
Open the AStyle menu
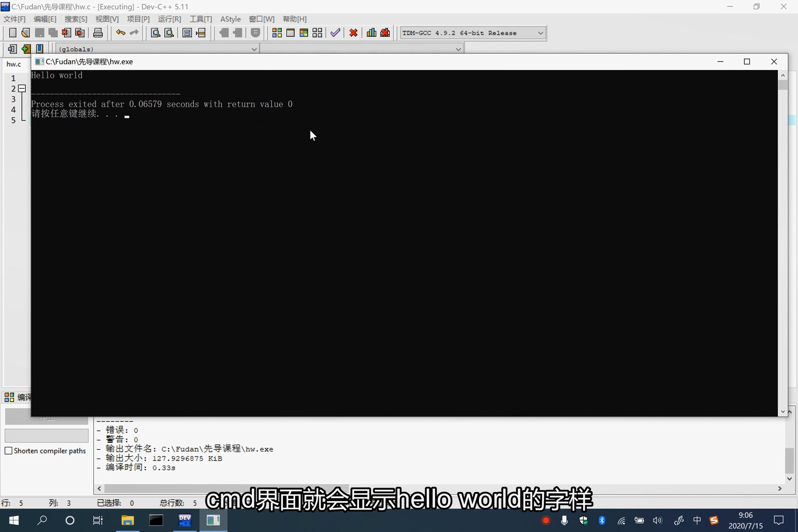[x=231, y=19]
